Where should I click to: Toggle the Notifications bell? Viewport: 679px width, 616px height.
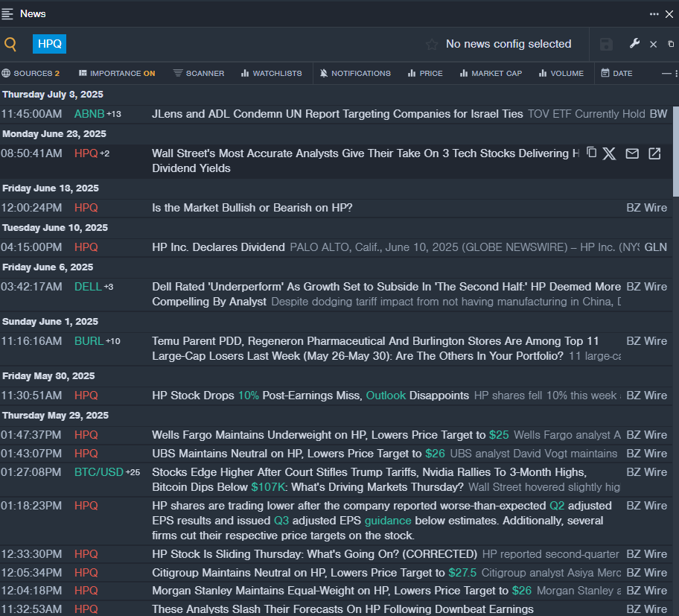(x=355, y=73)
